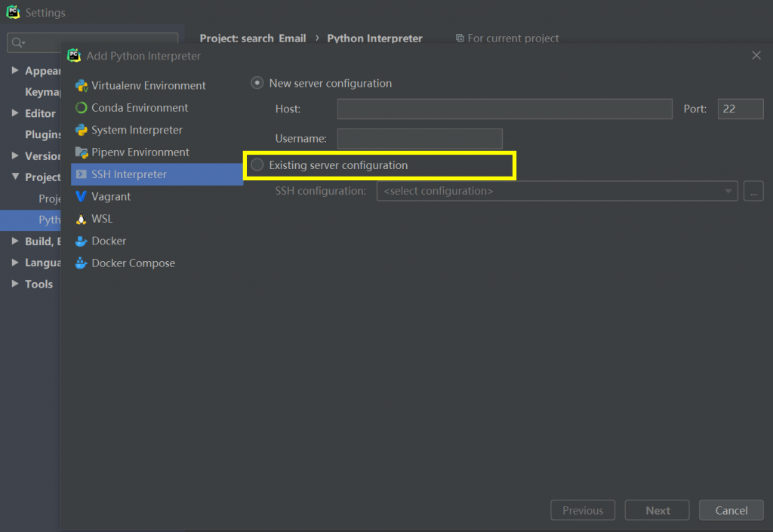
Task: Click the PyCharm icon in Settings title
Action: [13, 12]
